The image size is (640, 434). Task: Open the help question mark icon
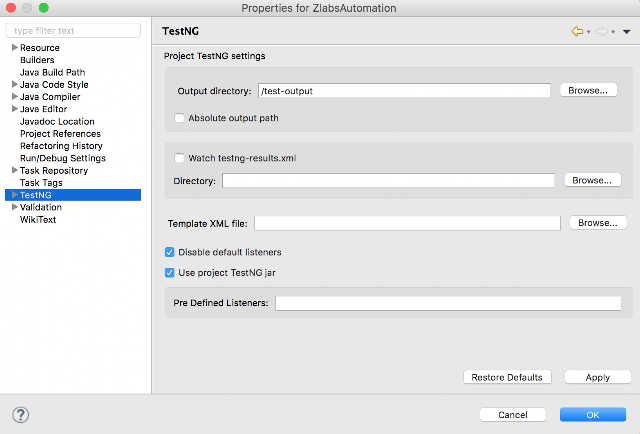20,415
